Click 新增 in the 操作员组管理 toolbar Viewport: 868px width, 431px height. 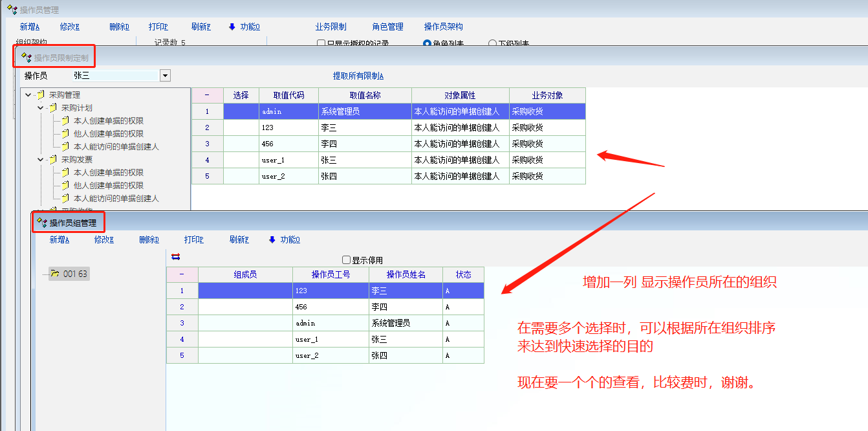tap(60, 239)
